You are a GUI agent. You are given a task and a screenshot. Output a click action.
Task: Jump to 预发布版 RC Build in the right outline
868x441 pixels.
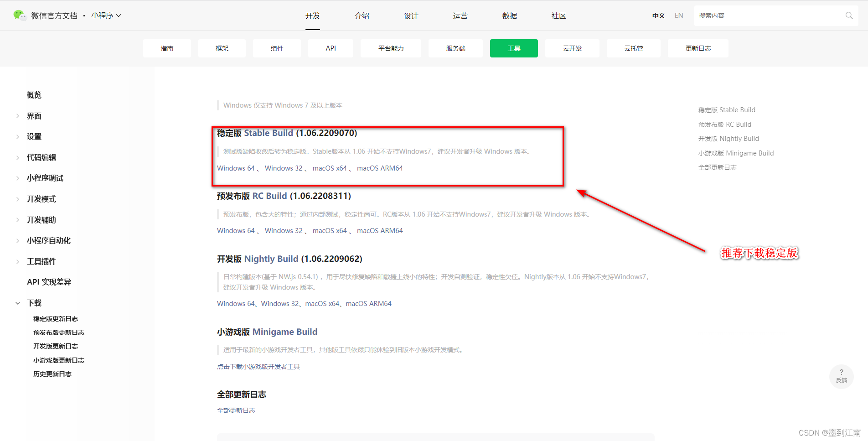pyautogui.click(x=725, y=125)
